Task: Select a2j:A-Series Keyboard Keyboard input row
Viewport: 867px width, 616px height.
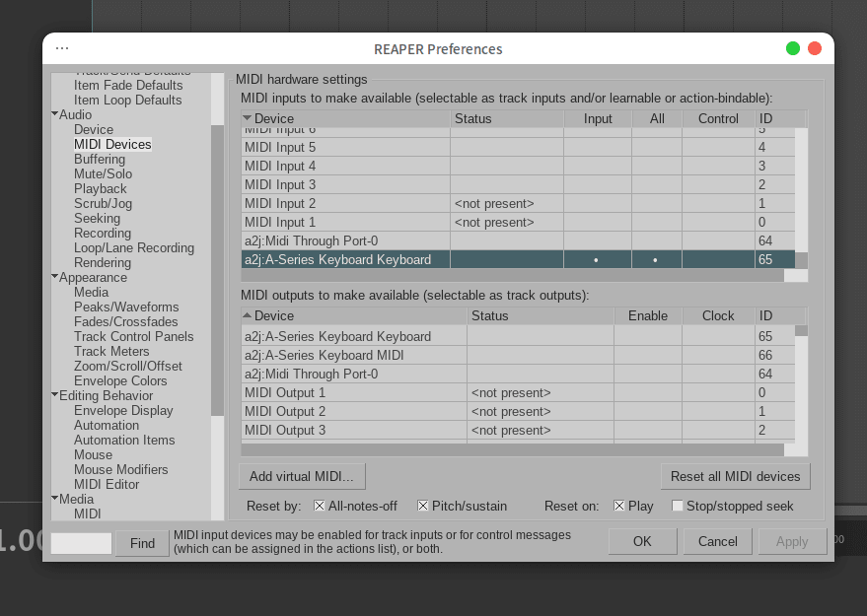Action: click(x=518, y=259)
